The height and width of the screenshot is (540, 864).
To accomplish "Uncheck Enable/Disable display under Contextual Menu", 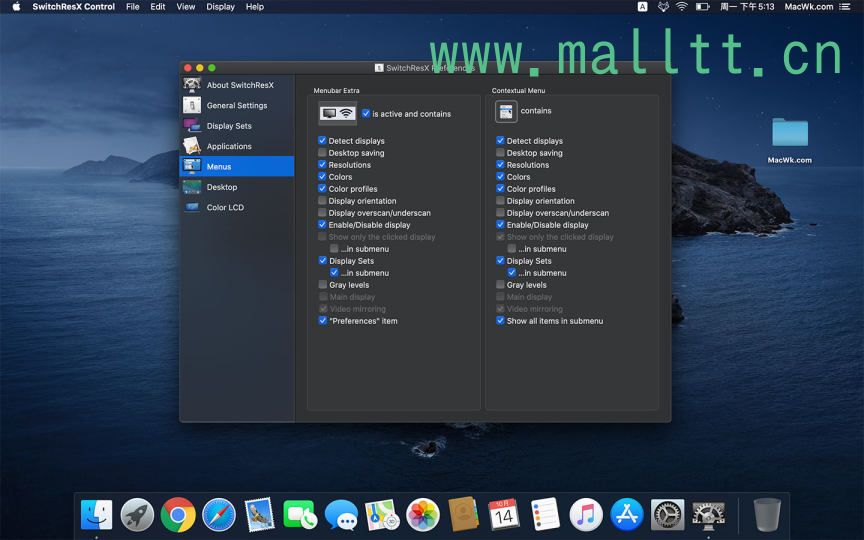I will (x=500, y=224).
